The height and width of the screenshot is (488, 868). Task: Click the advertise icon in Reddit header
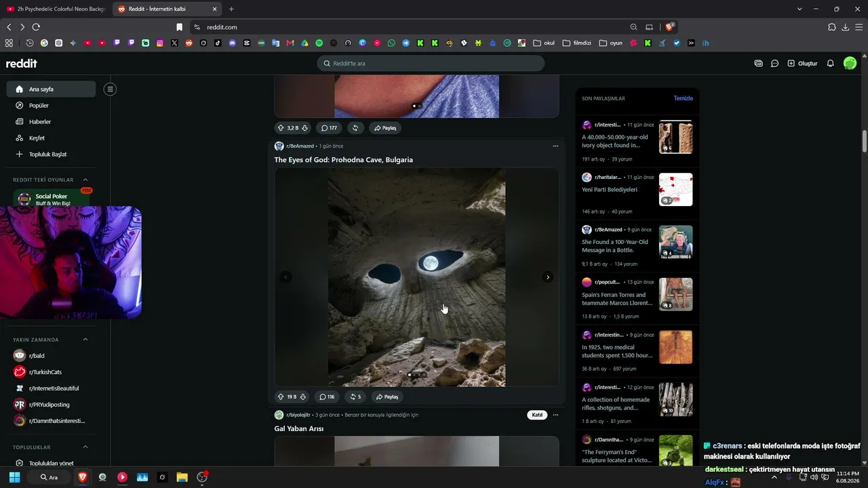coord(758,63)
